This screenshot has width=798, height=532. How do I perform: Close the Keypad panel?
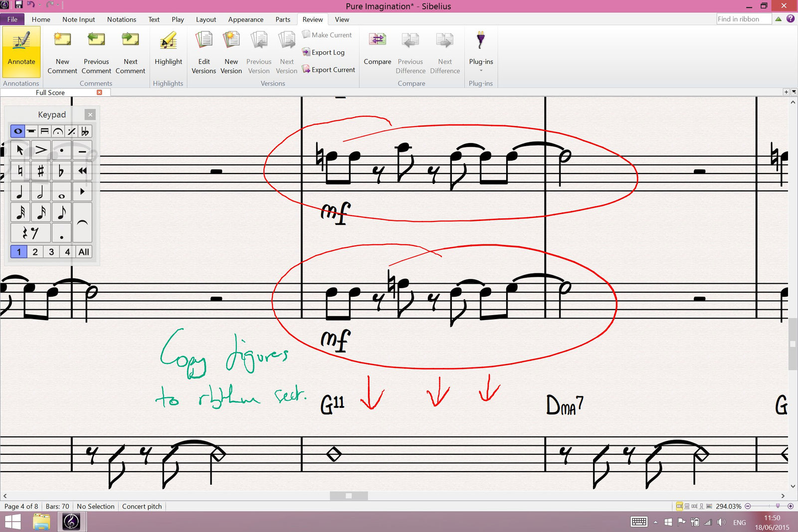click(90, 115)
